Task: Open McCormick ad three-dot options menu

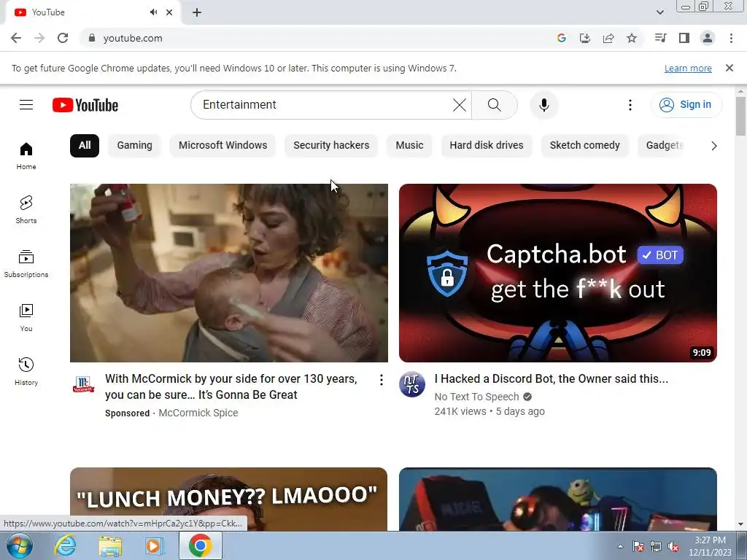Action: click(381, 380)
